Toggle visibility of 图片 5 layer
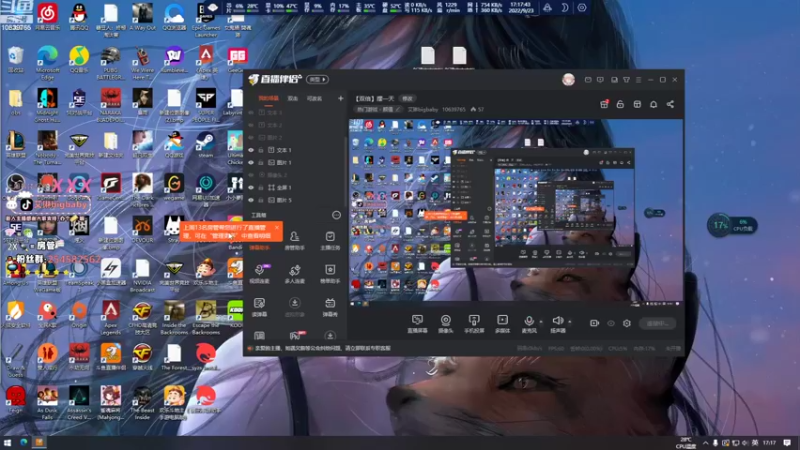 coord(251,200)
